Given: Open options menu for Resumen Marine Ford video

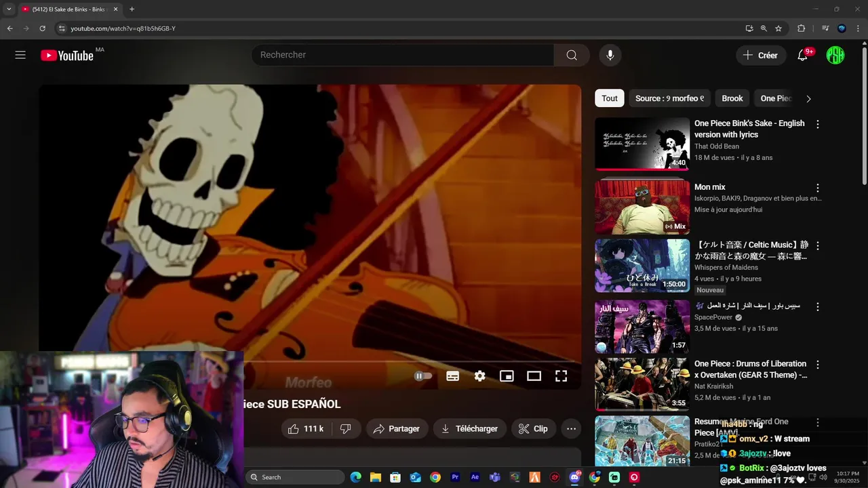Looking at the screenshot, I should 818,422.
